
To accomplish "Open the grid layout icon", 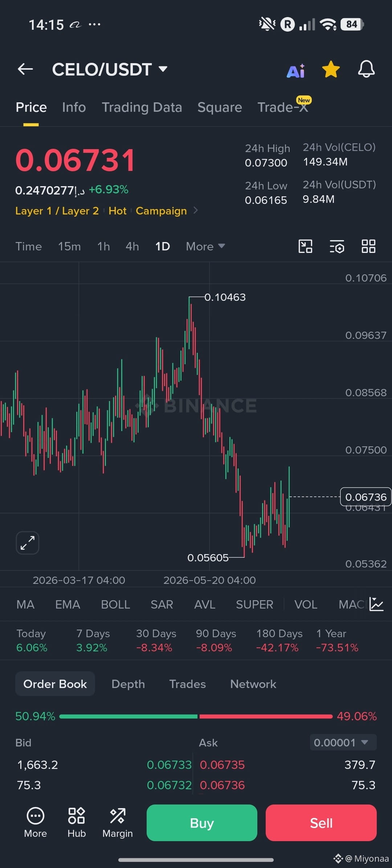I will 368,246.
